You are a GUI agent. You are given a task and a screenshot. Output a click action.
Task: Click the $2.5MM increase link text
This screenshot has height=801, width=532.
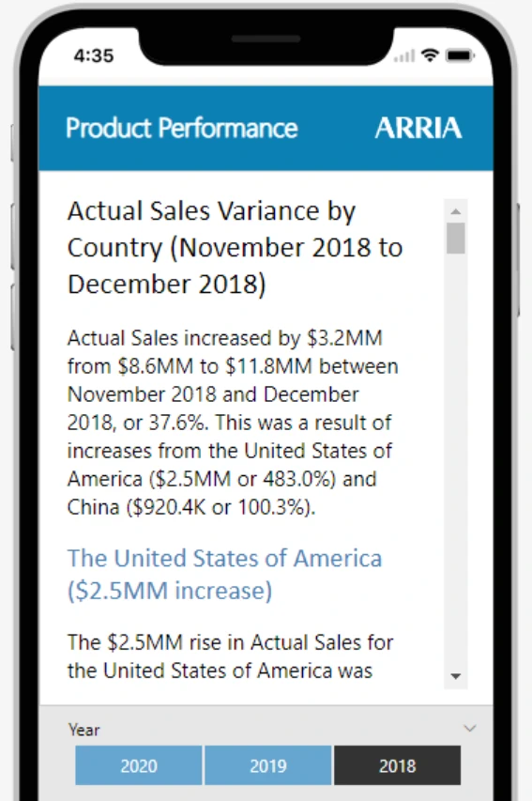[x=170, y=591]
